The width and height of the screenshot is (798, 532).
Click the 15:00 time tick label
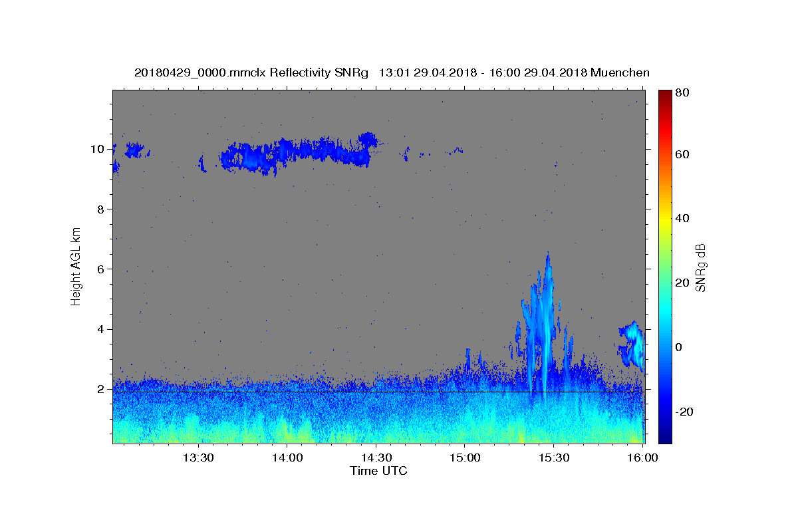465,459
